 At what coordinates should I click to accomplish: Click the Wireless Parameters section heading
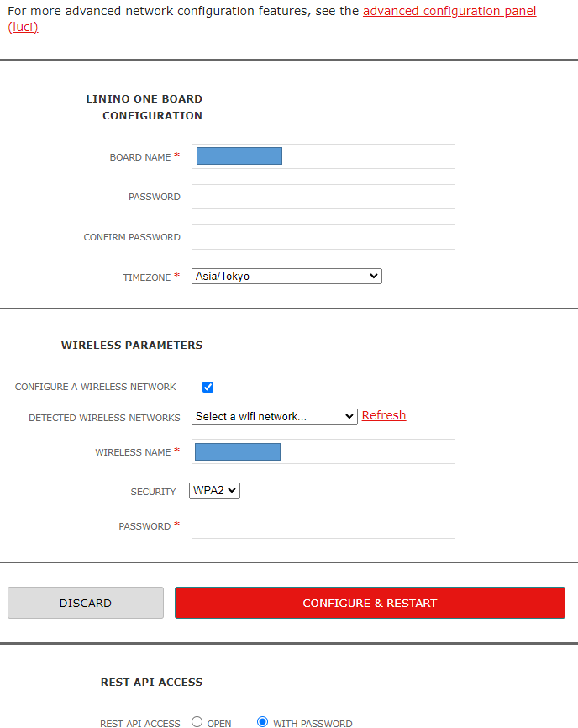pos(132,345)
